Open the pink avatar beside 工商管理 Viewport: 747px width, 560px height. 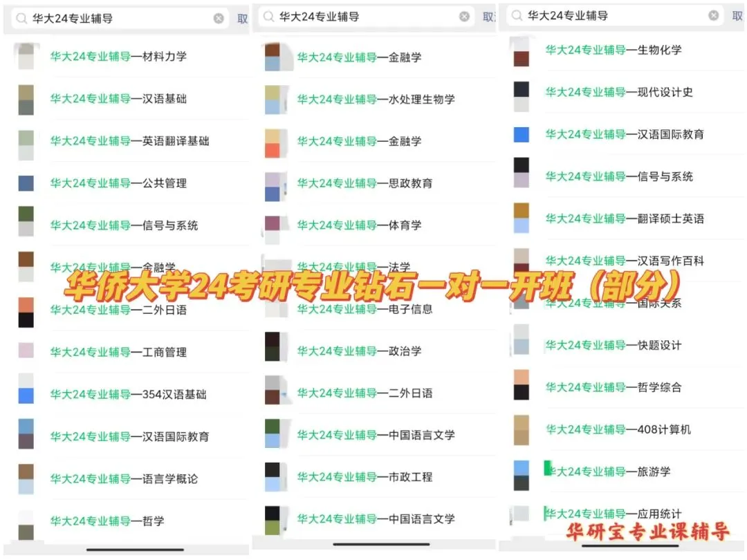click(26, 350)
